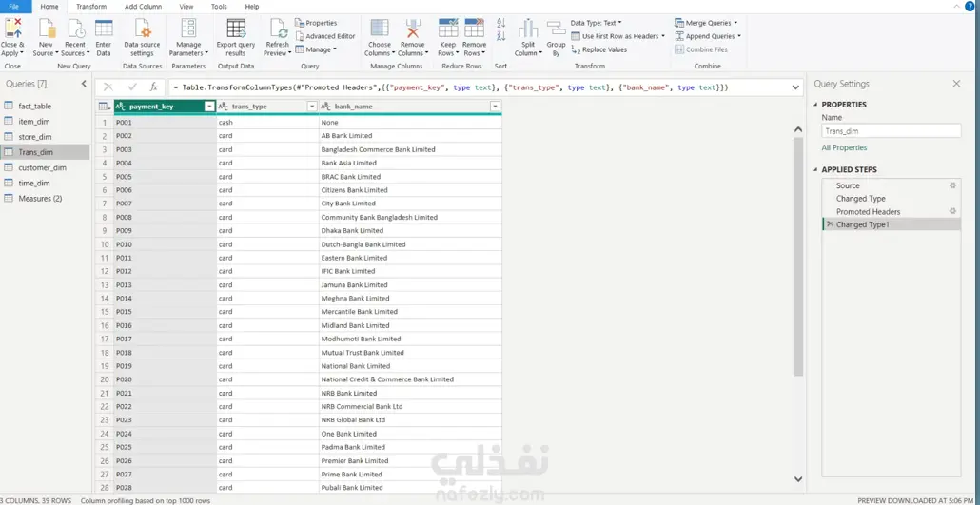Open the gear for Promoted Headers step
This screenshot has height=505, width=980.
pyautogui.click(x=952, y=211)
